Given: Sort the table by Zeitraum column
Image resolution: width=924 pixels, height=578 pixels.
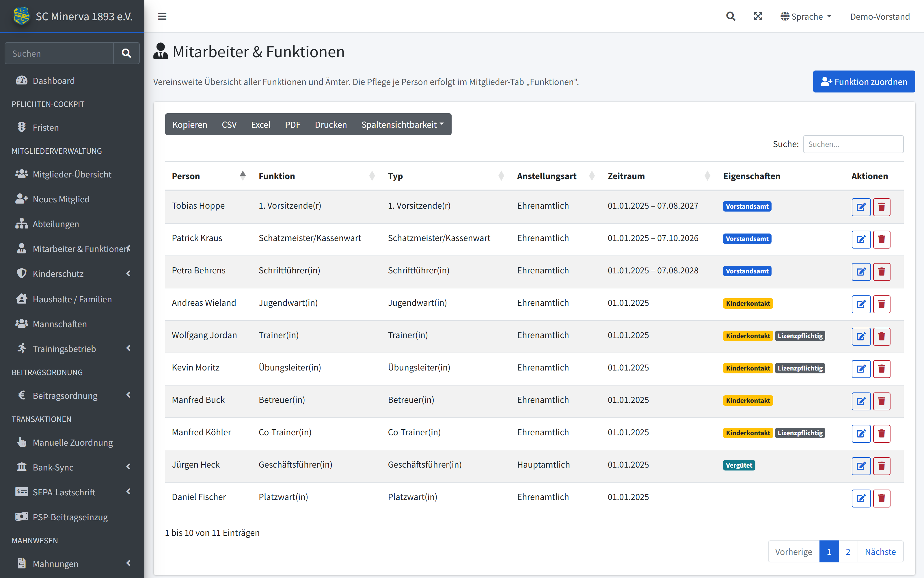Looking at the screenshot, I should [x=659, y=176].
